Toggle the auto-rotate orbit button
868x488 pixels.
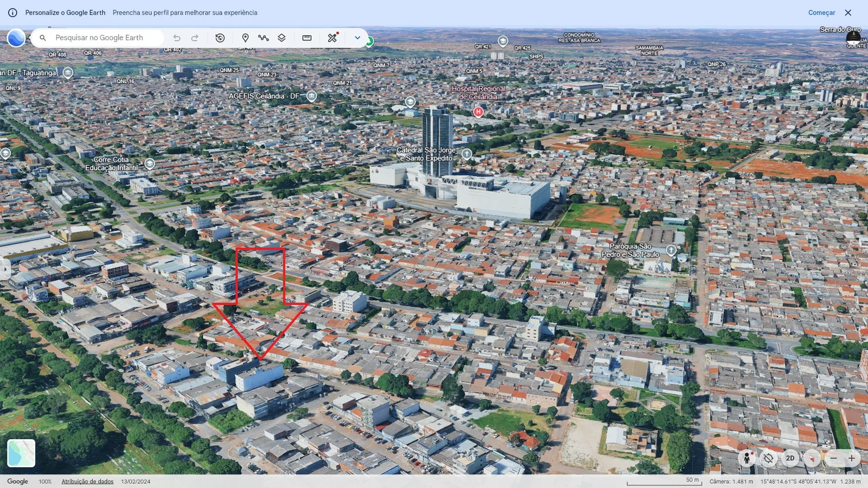pyautogui.click(x=769, y=458)
